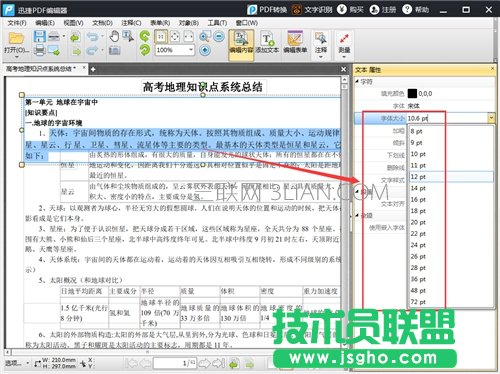Screen dimensions: 500x374
Task: Set view to actual size 1:1
Action: pyautogui.click(x=161, y=36)
